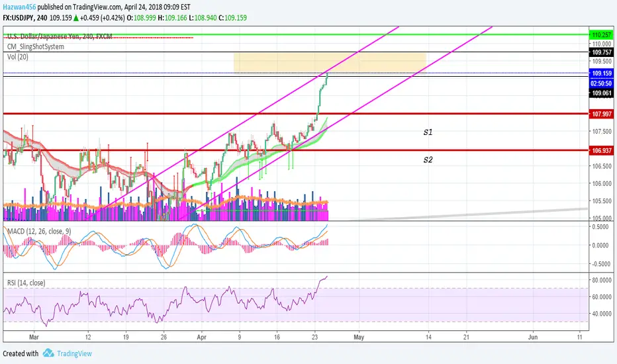Click the 106.937 red price label

pyautogui.click(x=601, y=151)
